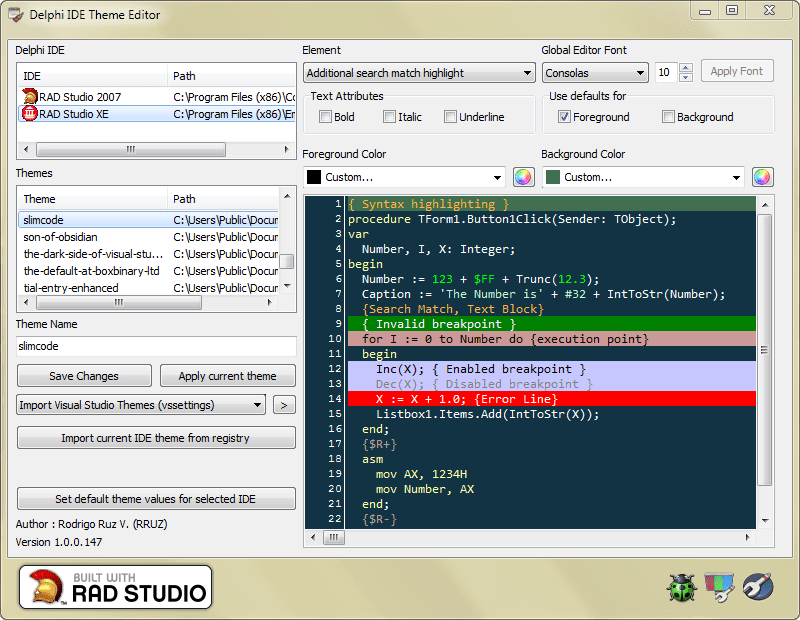The width and height of the screenshot is (800, 620).
Task: Enable the Underline text attribute
Action: coord(450,117)
